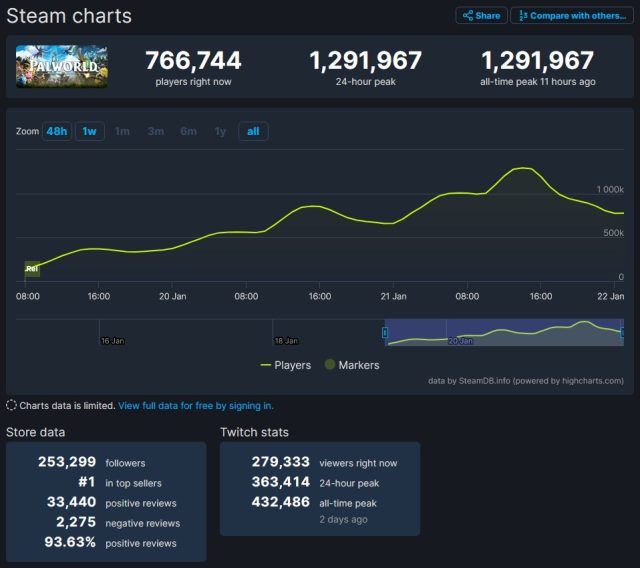Click the all-time peak 11 hours ago label

point(538,82)
